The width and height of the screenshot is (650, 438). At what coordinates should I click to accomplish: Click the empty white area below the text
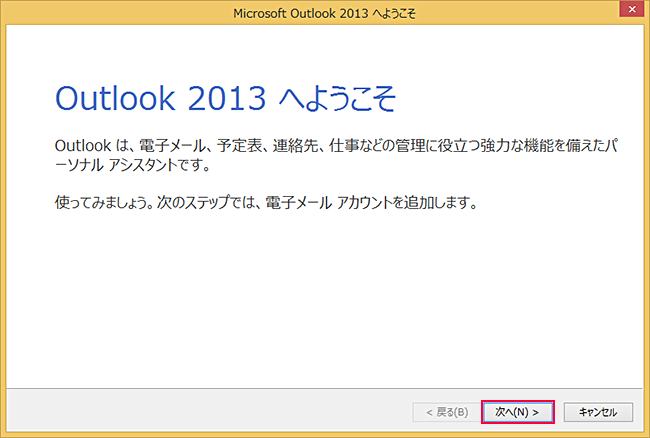click(x=324, y=300)
